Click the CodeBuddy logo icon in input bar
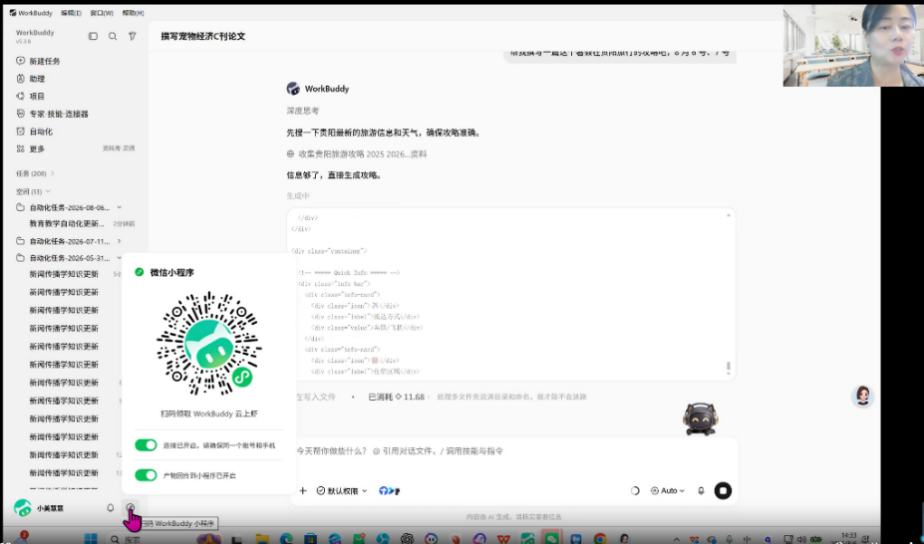The width and height of the screenshot is (924, 544). click(389, 490)
